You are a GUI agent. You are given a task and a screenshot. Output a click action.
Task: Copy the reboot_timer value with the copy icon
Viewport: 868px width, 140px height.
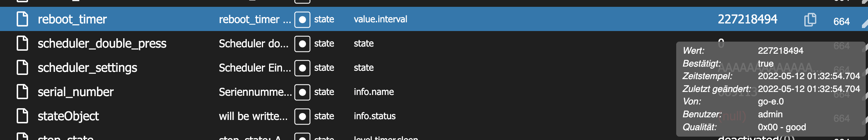(x=810, y=19)
